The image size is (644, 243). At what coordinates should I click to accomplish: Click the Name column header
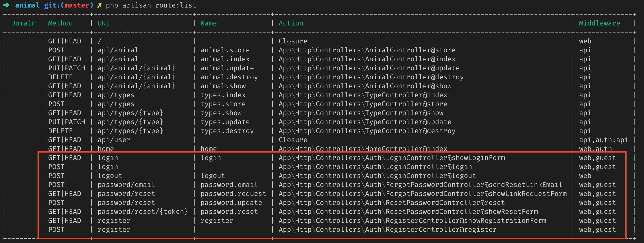click(208, 23)
